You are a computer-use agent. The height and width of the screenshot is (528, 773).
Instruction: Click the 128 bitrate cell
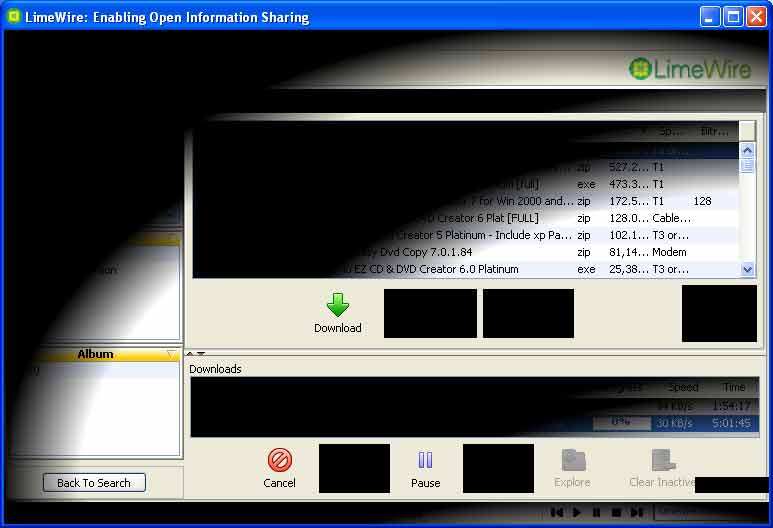[x=702, y=201]
